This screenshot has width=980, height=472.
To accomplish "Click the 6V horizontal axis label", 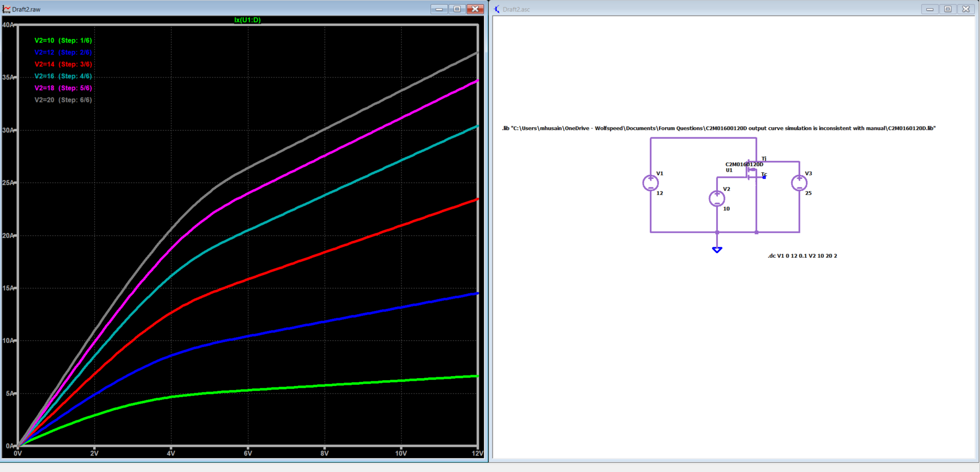I will point(247,453).
